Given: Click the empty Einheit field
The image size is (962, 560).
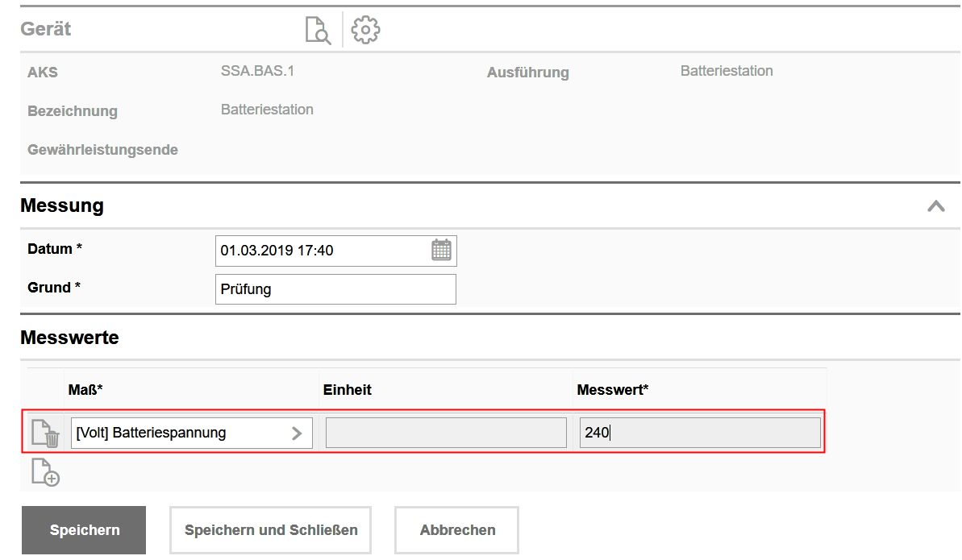Looking at the screenshot, I should click(445, 433).
